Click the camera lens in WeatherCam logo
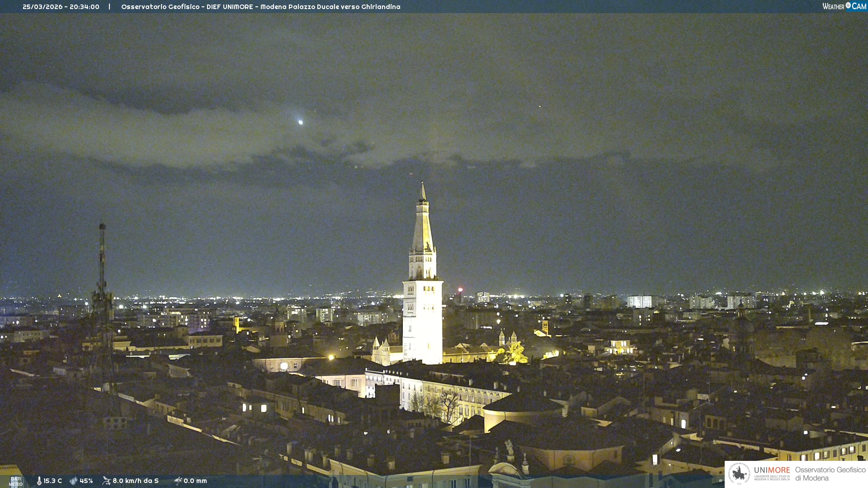 point(848,5)
